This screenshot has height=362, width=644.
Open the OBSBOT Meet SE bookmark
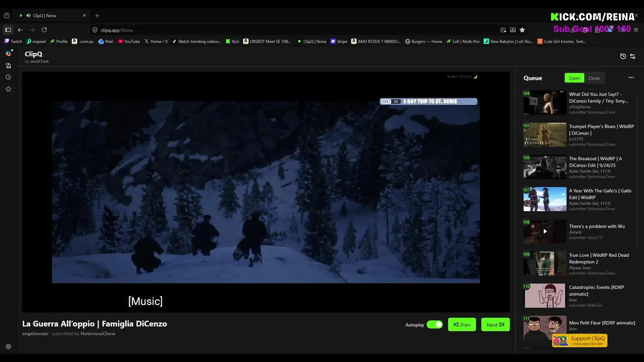click(267, 41)
